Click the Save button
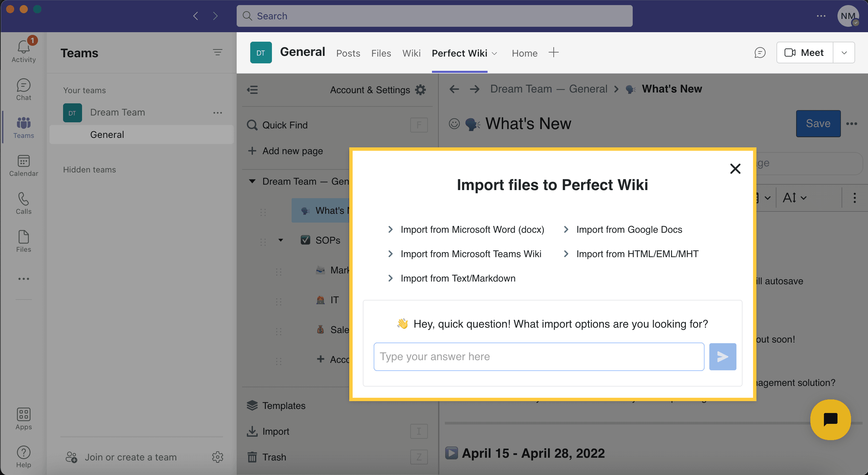The width and height of the screenshot is (868, 475). pos(818,123)
